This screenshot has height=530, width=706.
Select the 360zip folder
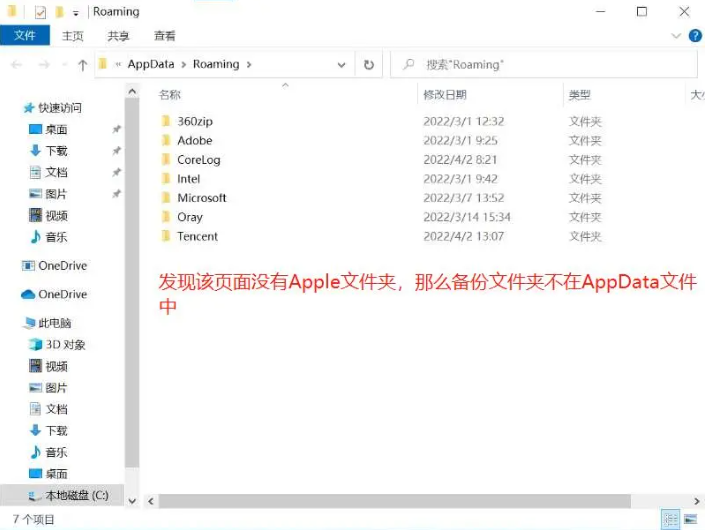195,121
